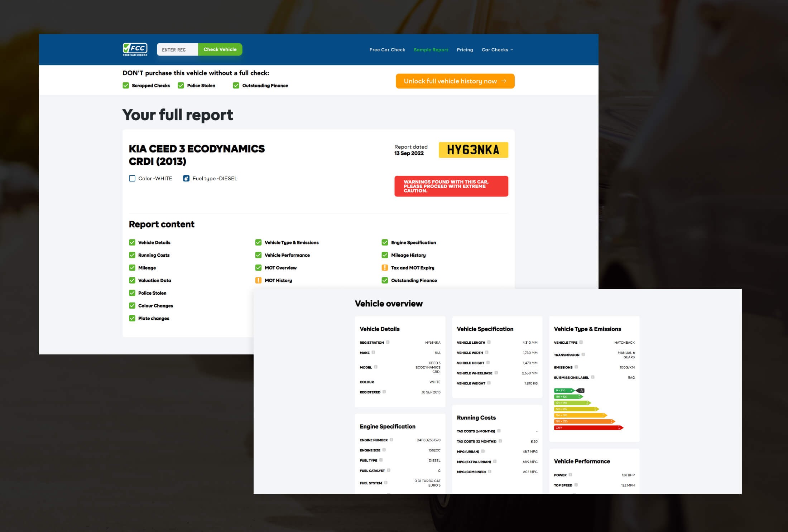This screenshot has height=532, width=788.
Task: Click the info icon beside MPG (URBAN)
Action: pyautogui.click(x=483, y=451)
